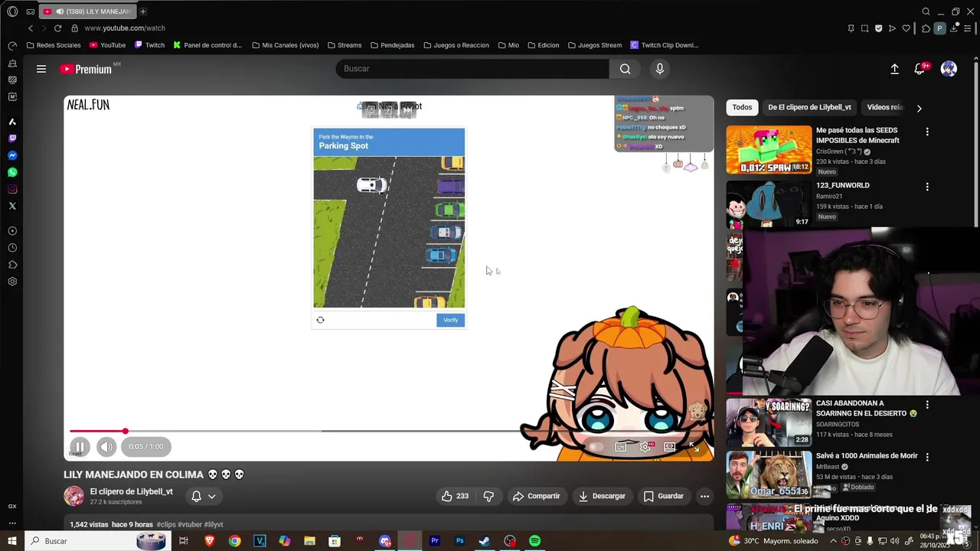Open WhatsApp in the Opera sidebar
Screen dimensions: 980x551
pos(12,172)
